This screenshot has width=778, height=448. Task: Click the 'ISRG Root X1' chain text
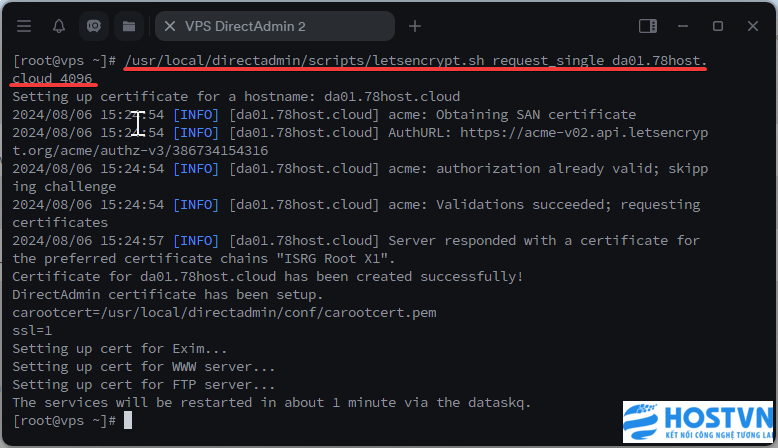(x=332, y=258)
